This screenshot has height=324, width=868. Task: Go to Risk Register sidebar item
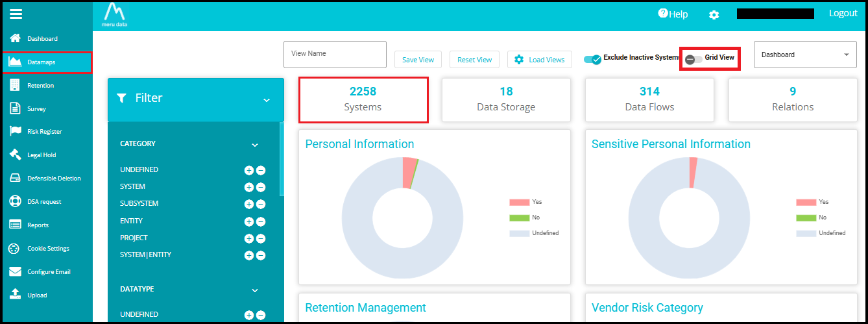(x=44, y=132)
